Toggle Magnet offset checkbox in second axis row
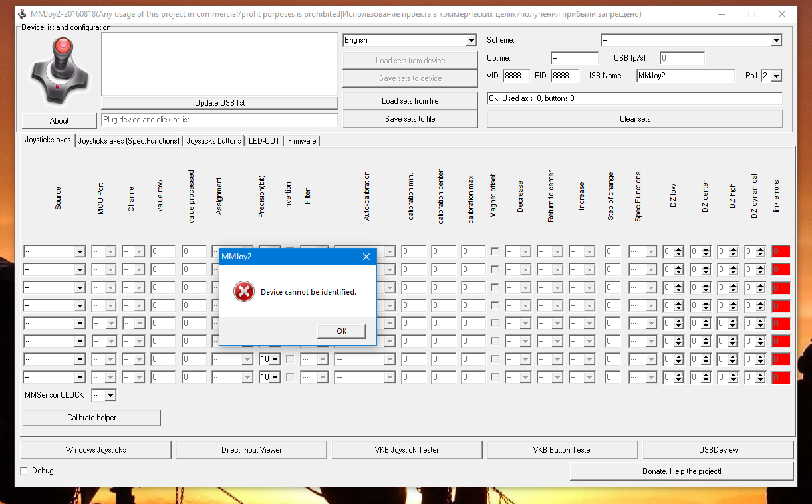Screen dimensions: 812x504 (x=495, y=269)
